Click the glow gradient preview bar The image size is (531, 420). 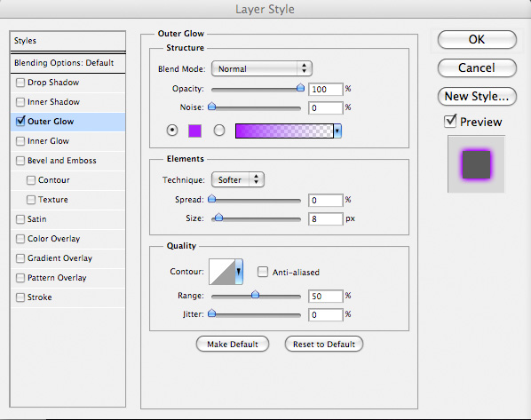[x=284, y=131]
